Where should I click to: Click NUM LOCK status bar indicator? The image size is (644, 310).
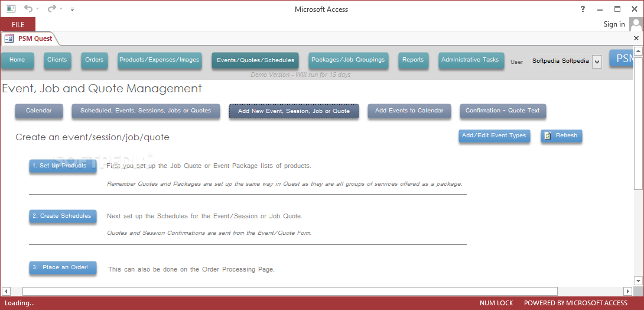(496, 303)
